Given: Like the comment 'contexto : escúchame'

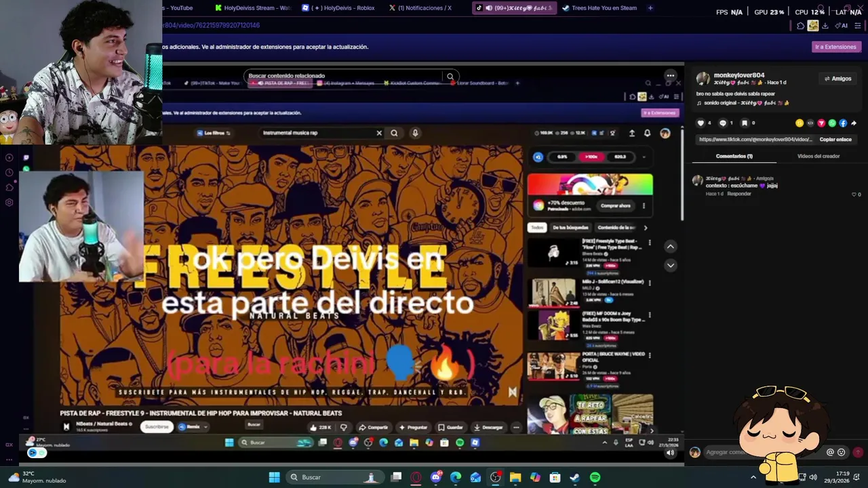Looking at the screenshot, I should [x=854, y=194].
